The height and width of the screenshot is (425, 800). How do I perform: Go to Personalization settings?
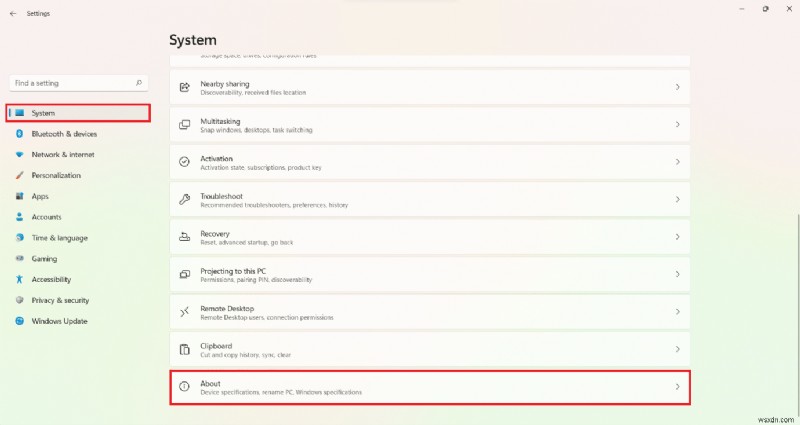(56, 176)
